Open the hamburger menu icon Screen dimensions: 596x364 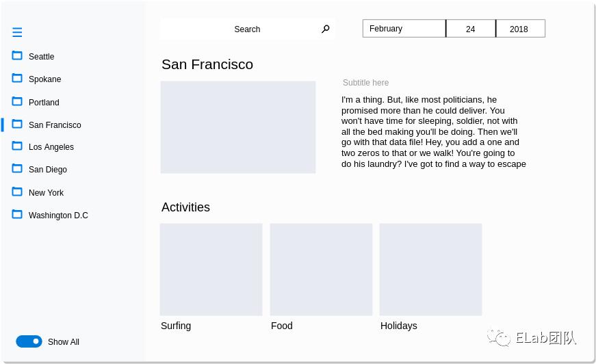click(17, 32)
